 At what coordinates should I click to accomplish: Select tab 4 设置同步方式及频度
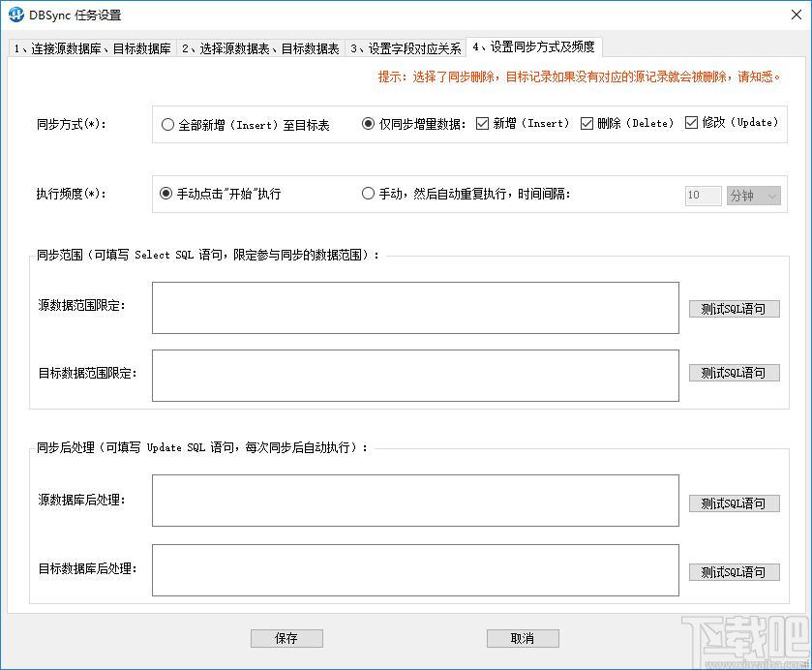click(533, 46)
